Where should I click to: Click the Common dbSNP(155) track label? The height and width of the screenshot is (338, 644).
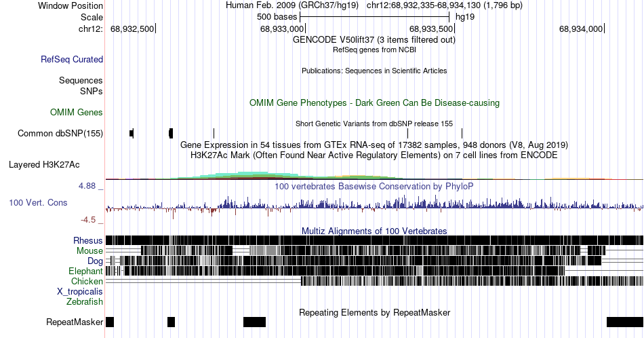click(x=60, y=133)
